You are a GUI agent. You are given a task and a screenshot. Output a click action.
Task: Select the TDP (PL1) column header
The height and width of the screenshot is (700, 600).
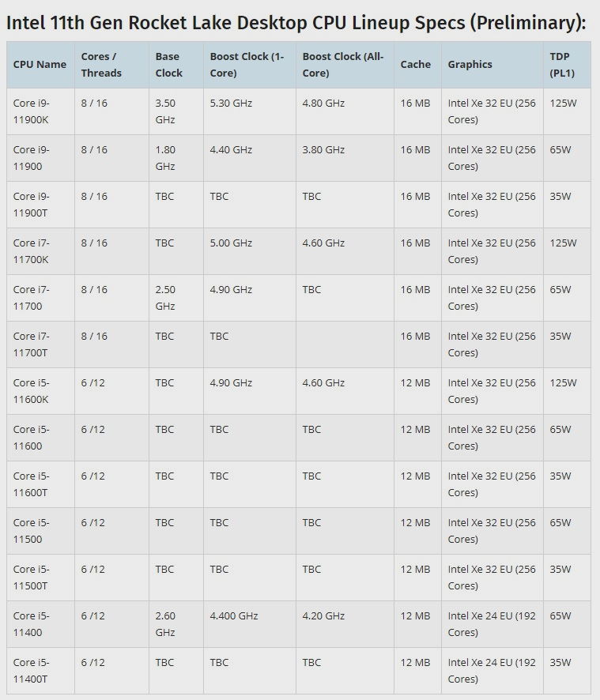562,65
